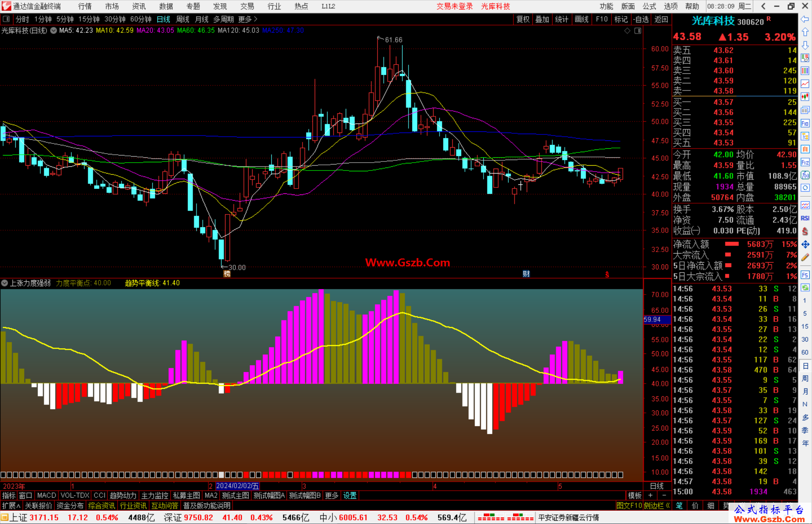
Task: Click the up arrow icon in right sidebar
Action: [805, 32]
